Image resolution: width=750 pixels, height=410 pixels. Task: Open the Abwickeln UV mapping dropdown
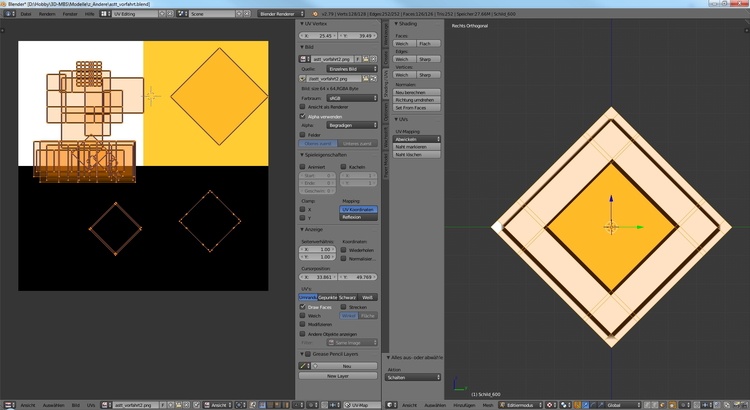point(416,139)
